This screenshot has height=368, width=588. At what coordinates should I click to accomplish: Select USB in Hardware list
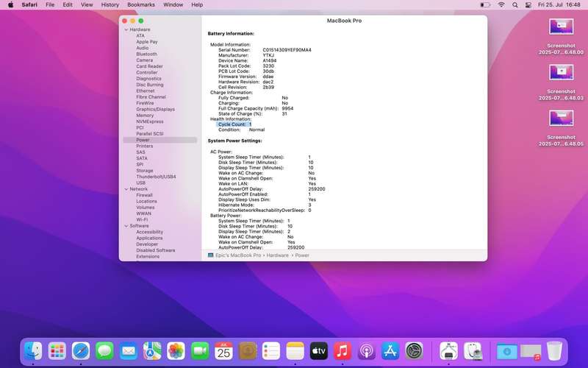point(140,183)
